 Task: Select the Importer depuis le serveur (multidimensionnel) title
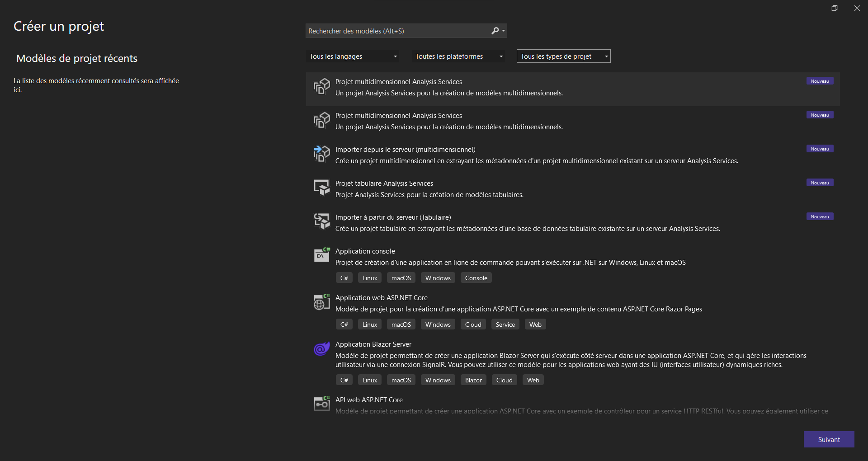point(406,150)
